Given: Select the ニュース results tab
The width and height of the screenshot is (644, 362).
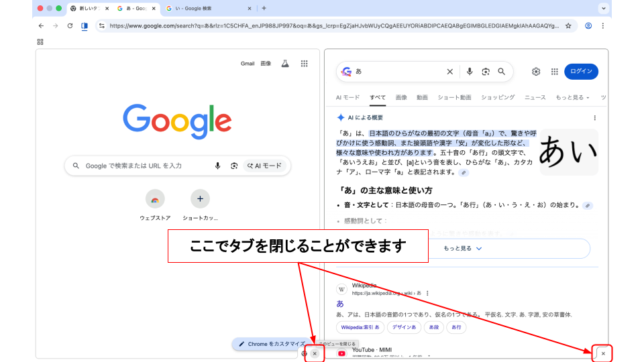Looking at the screenshot, I should [535, 98].
